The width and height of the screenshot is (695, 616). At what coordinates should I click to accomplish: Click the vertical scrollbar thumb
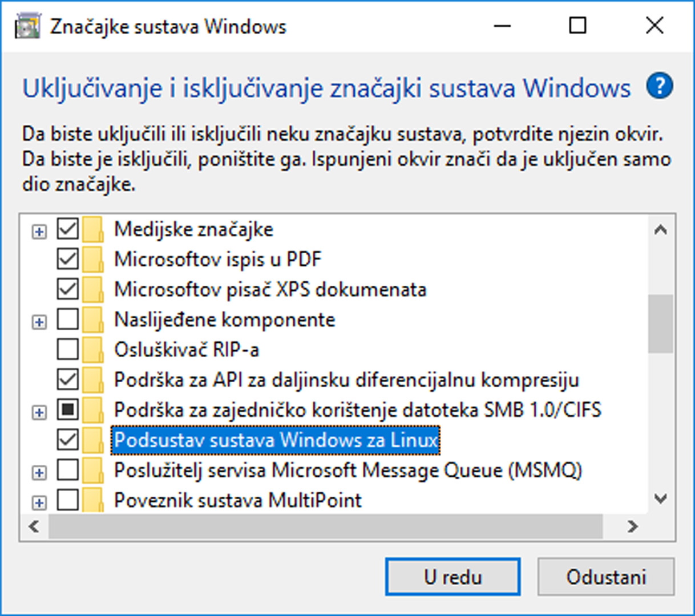tap(660, 323)
